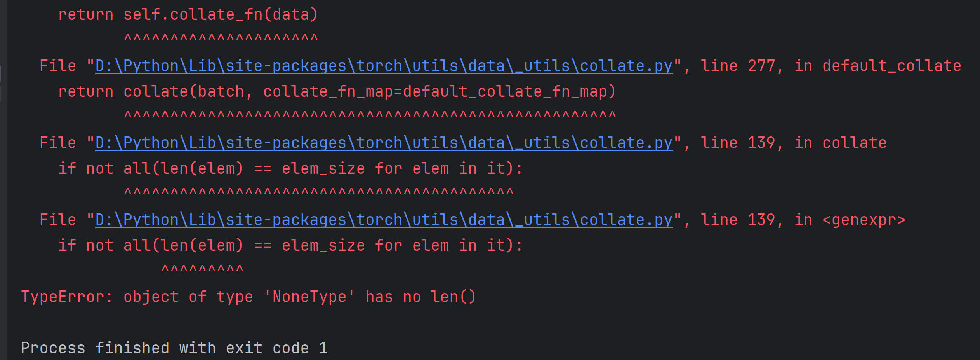This screenshot has width=980, height=360.
Task: Click the '<genexpr>' text in traceback
Action: (x=864, y=220)
